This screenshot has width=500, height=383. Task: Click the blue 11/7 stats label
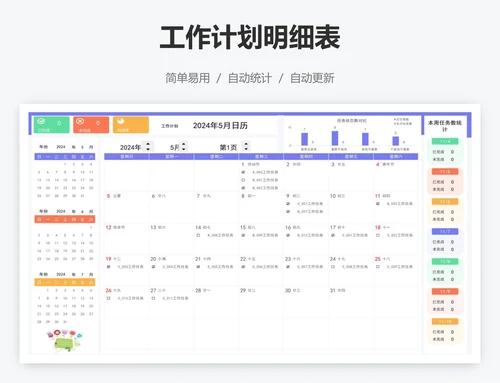click(x=445, y=231)
